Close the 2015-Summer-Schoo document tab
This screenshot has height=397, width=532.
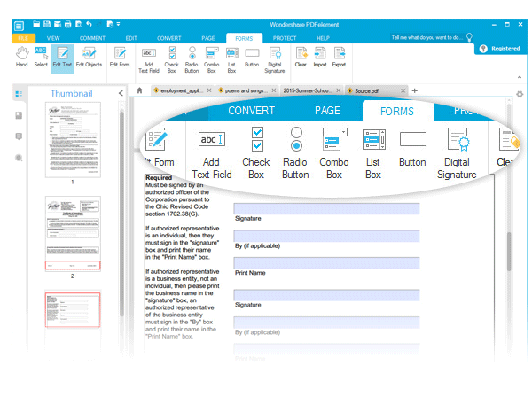pyautogui.click(x=339, y=90)
